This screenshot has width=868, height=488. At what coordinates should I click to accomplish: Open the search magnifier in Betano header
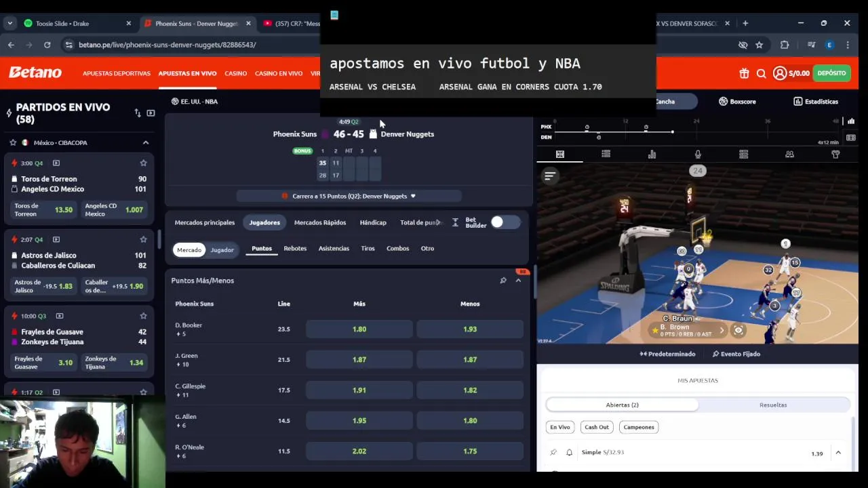pos(761,73)
